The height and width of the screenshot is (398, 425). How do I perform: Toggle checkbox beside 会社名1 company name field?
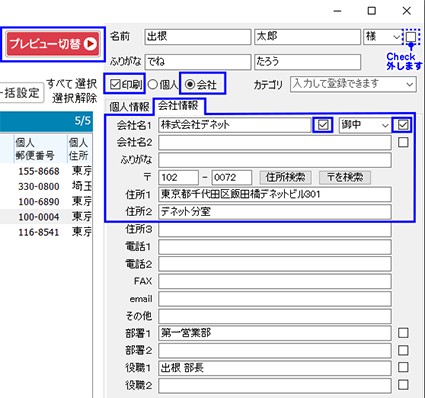click(323, 125)
